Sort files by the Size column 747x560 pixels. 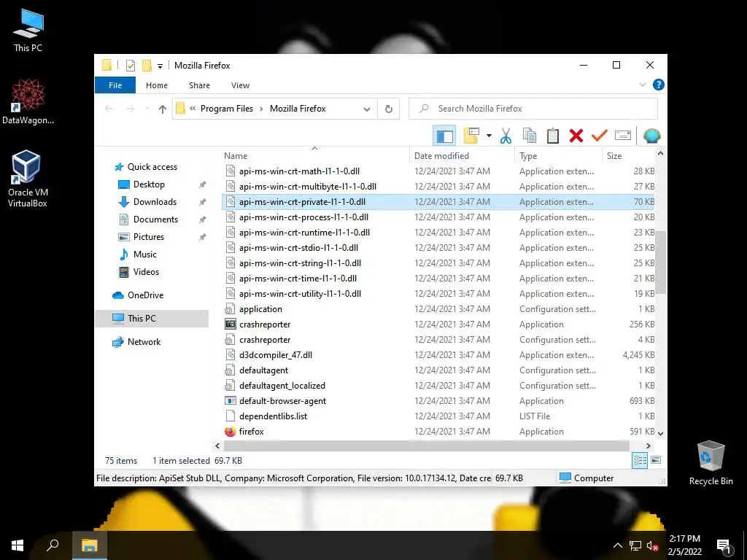[x=628, y=156]
